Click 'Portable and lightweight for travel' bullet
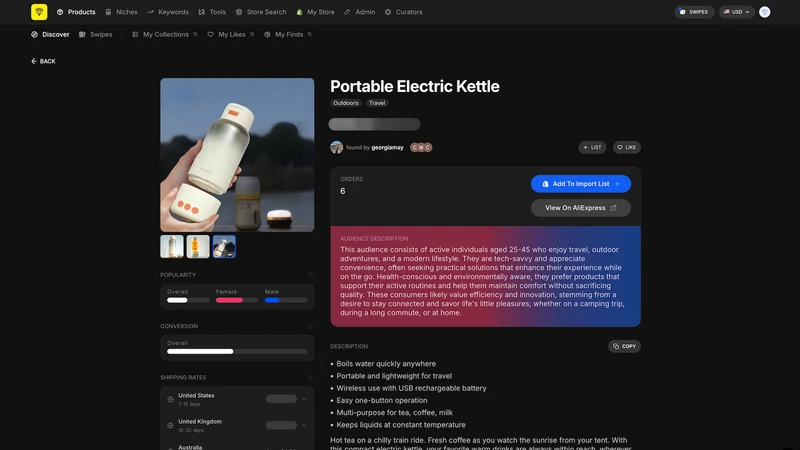 click(x=394, y=376)
